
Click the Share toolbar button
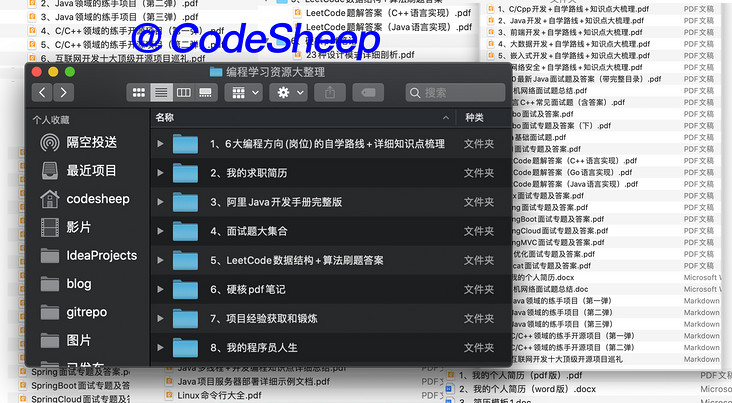click(330, 92)
